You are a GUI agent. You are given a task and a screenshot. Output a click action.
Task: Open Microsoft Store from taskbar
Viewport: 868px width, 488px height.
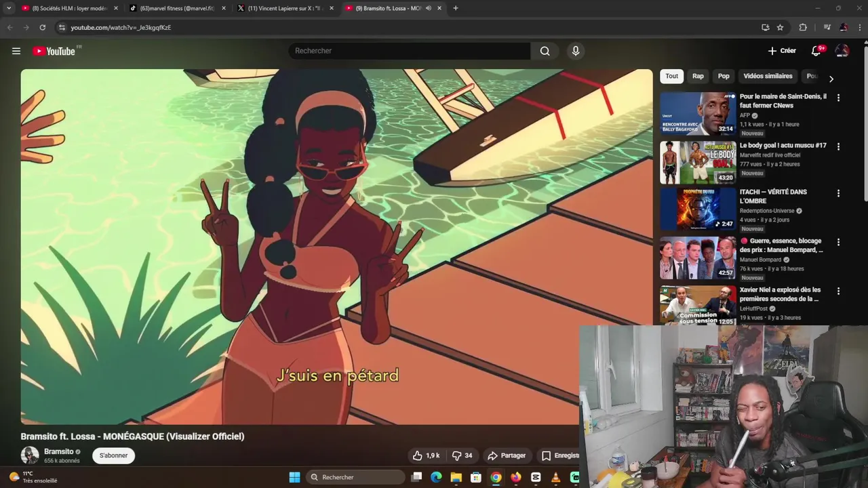(476, 477)
